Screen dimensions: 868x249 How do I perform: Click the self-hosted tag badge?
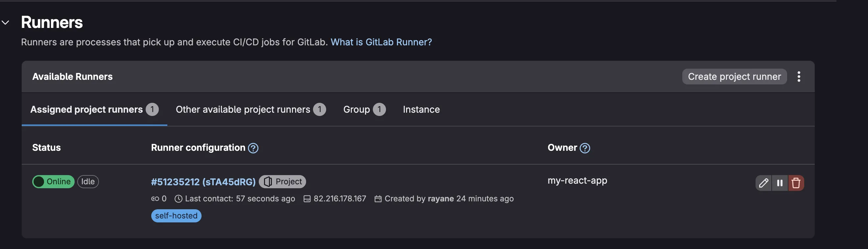click(176, 216)
